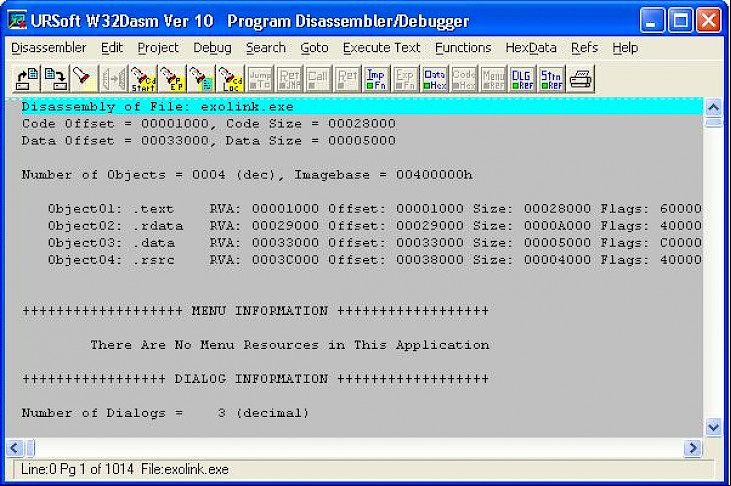Click the Object02 .rdata section line
Image resolution: width=731 pixels, height=486 pixels.
pos(374,226)
